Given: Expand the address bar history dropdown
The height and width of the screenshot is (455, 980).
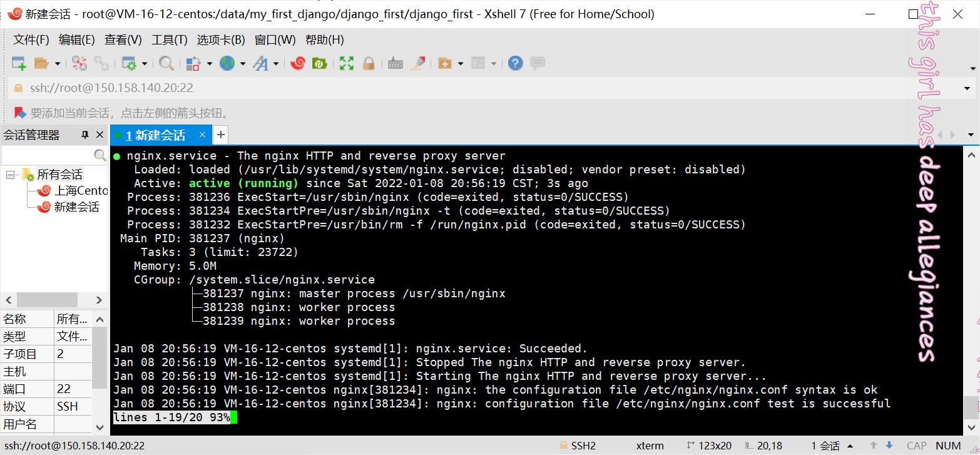Looking at the screenshot, I should click(x=967, y=88).
